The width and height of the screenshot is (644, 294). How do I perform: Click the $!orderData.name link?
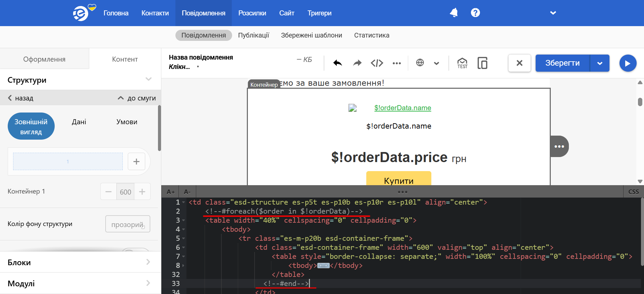click(402, 107)
